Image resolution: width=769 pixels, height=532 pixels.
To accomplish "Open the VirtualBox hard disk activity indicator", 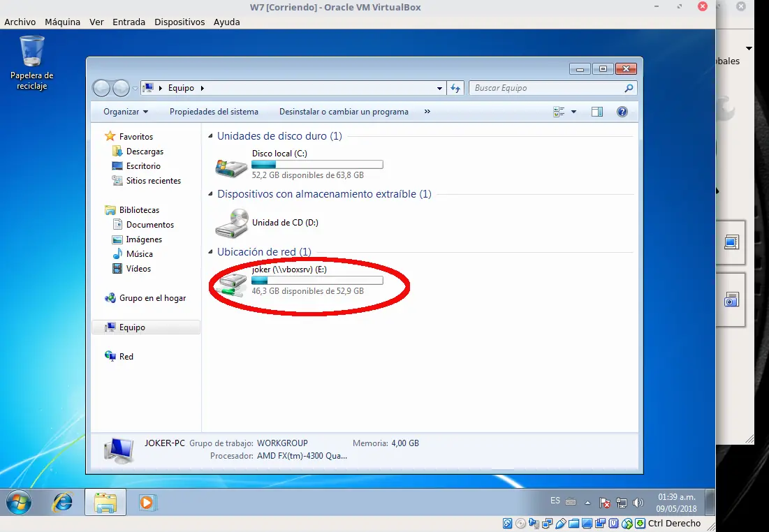I will (508, 523).
